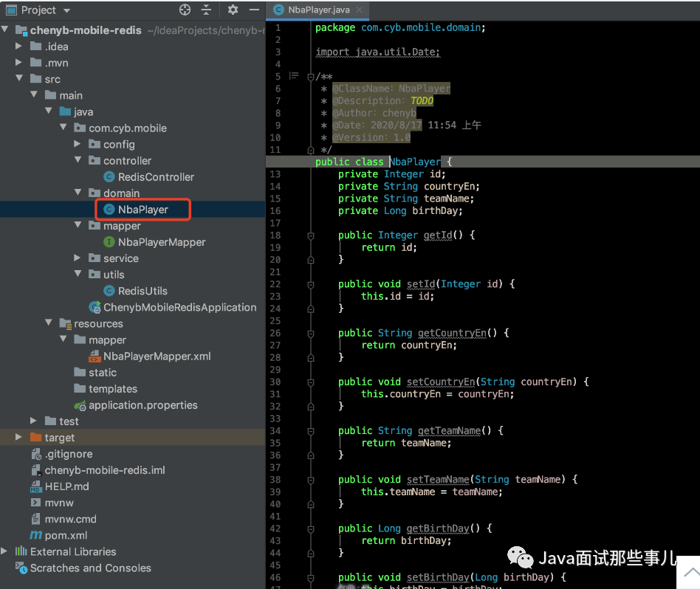The height and width of the screenshot is (589, 700).
Task: Click the import java.util.Date line
Action: [377, 52]
